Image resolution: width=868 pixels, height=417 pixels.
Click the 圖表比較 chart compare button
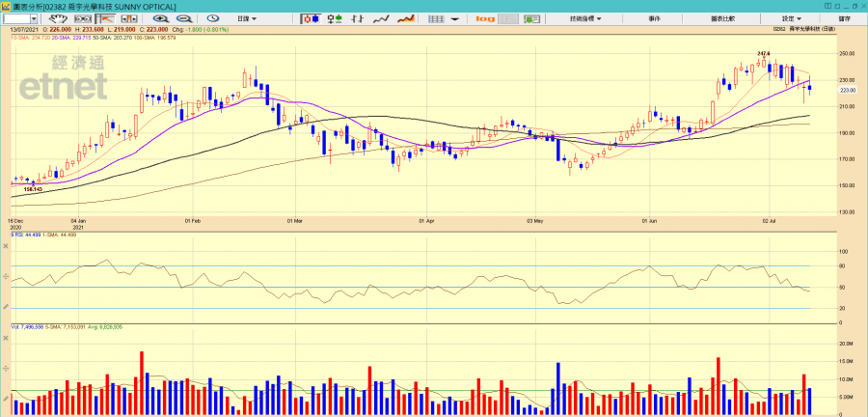[x=722, y=18]
